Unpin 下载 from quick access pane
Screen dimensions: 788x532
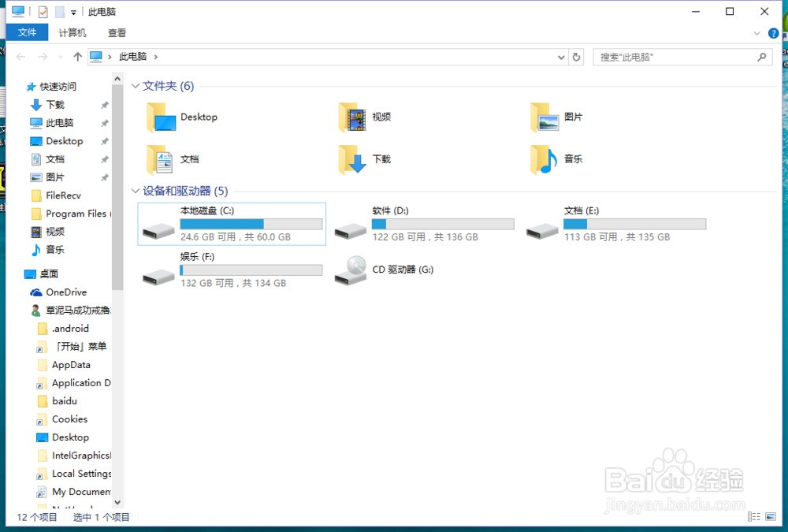(x=103, y=104)
